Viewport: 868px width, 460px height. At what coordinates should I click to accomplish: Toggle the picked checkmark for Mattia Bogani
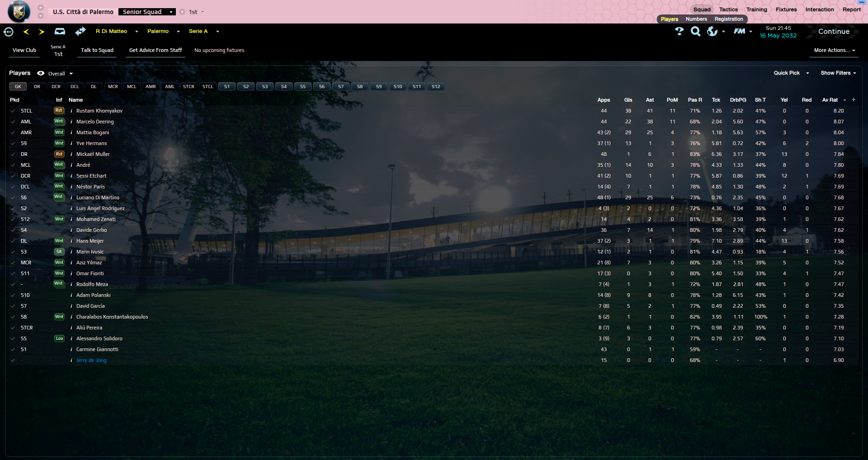13,132
